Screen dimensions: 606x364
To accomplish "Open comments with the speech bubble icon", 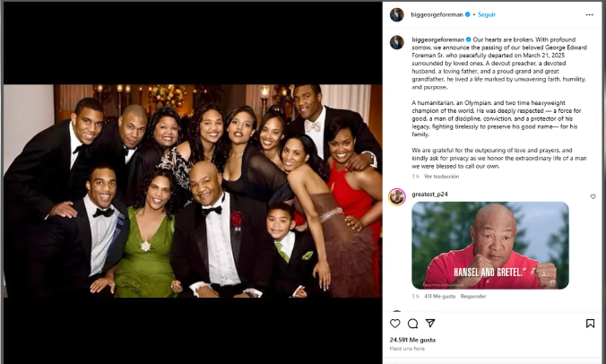I will coord(412,324).
